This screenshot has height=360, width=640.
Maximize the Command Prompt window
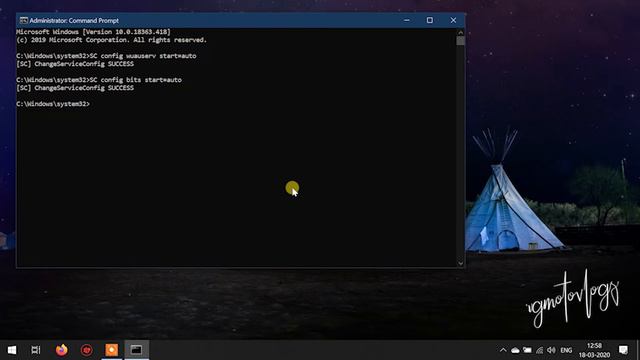430,20
